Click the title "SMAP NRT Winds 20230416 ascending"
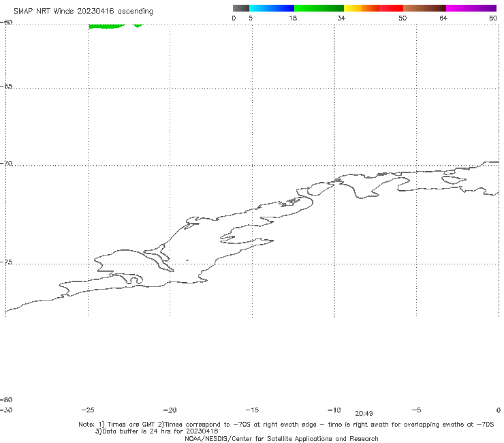The height and width of the screenshot is (443, 504). click(x=83, y=11)
